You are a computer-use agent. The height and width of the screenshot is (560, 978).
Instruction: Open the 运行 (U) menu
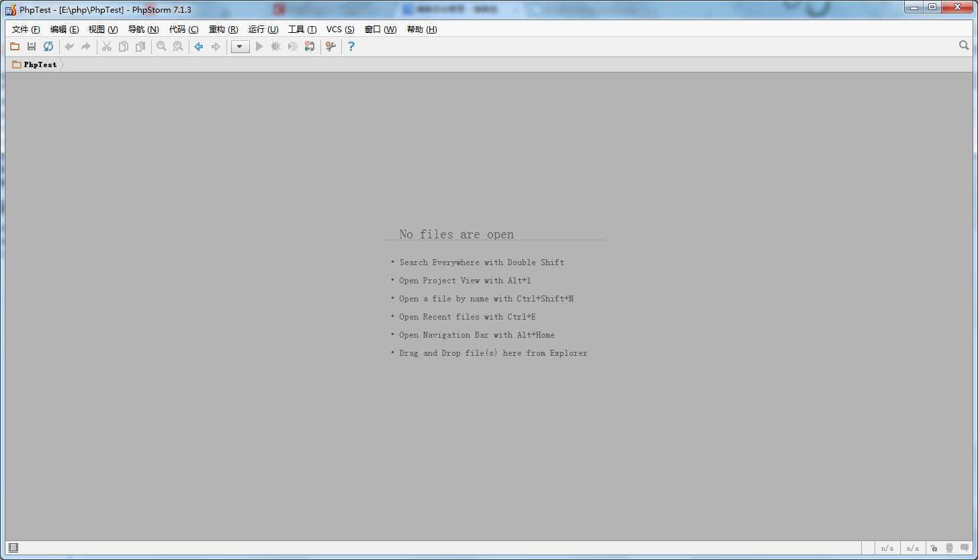(x=263, y=30)
